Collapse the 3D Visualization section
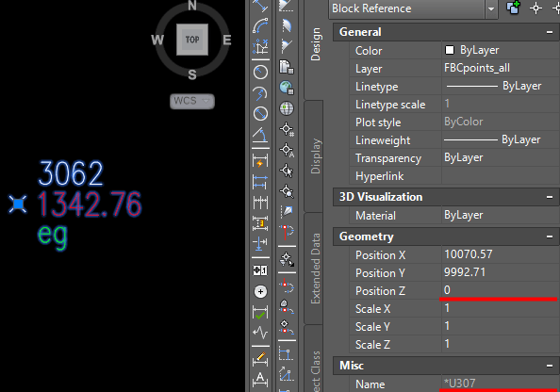This screenshot has height=392, width=560. pyautogui.click(x=550, y=197)
